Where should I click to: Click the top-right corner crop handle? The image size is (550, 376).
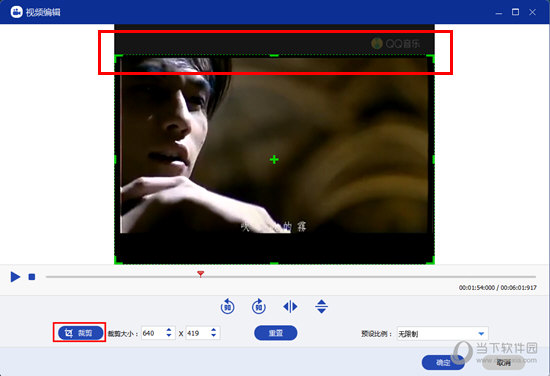(431, 58)
